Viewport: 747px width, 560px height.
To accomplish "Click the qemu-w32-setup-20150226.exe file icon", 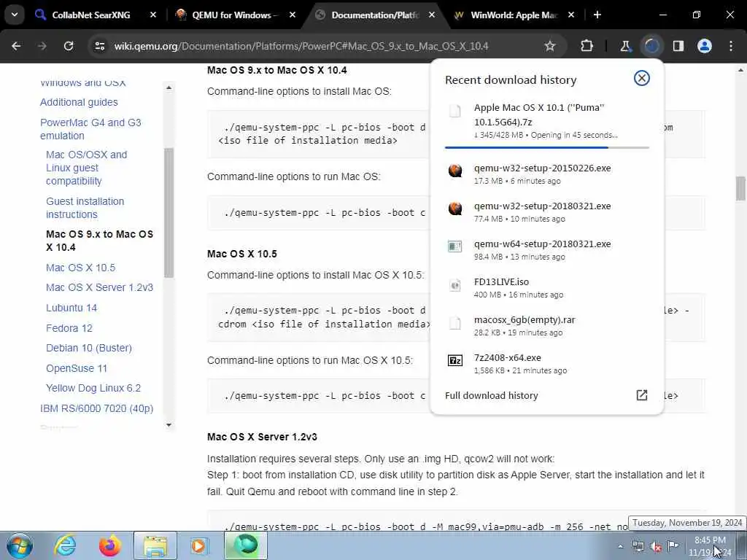I will pyautogui.click(x=455, y=171).
